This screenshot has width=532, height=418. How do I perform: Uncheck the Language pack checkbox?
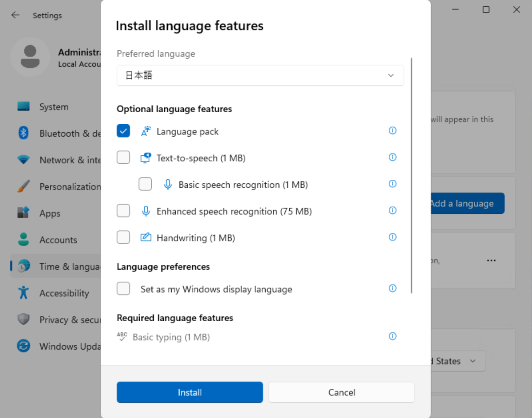pos(123,131)
